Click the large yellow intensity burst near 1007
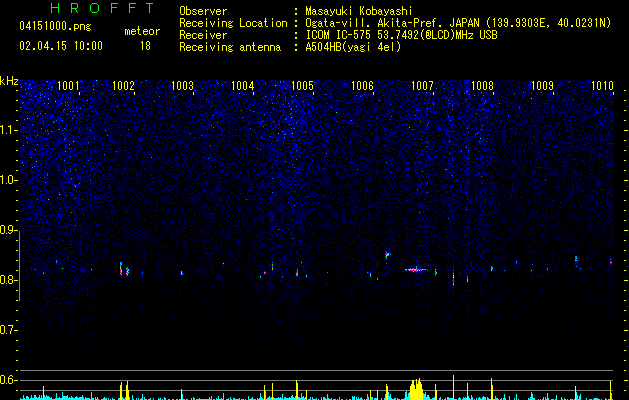Viewport: 629px width, 400px height. (417, 389)
